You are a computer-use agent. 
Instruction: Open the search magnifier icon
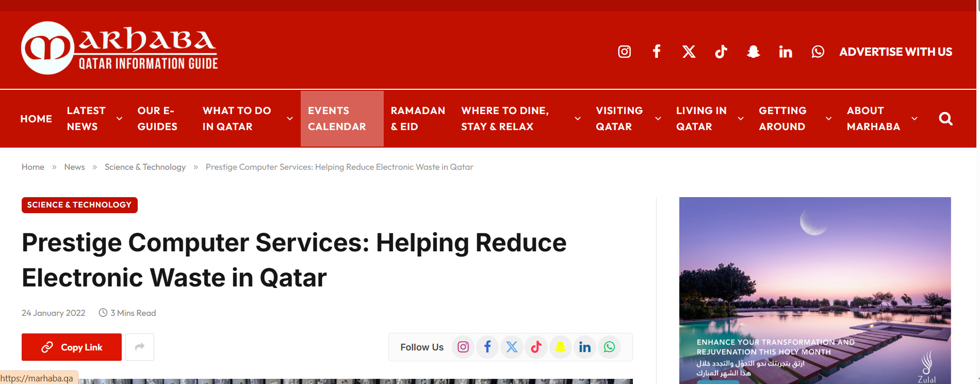pos(945,119)
